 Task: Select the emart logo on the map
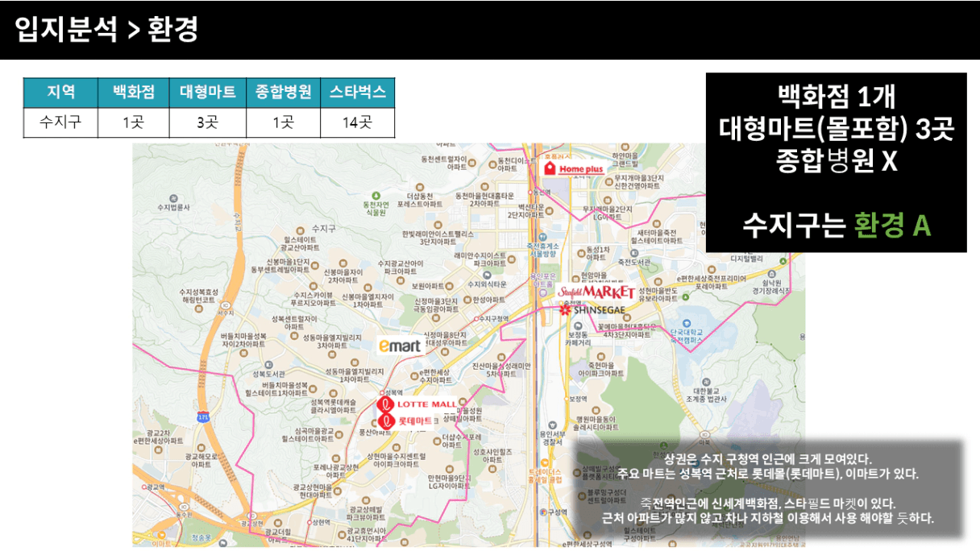400,346
